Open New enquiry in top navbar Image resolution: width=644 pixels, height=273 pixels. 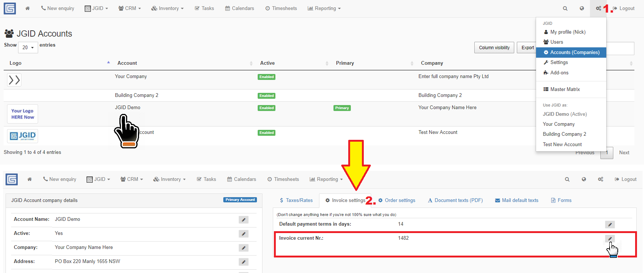pos(58,9)
